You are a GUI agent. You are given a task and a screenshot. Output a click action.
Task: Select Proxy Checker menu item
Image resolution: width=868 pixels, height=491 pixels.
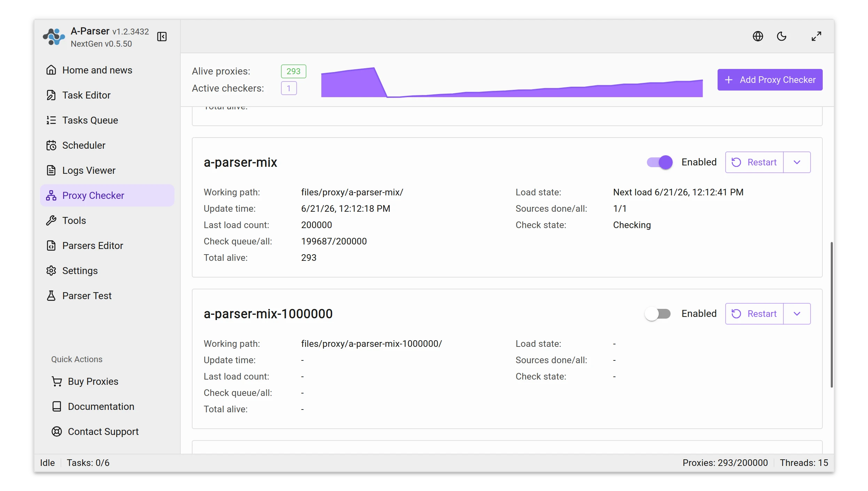click(x=107, y=195)
